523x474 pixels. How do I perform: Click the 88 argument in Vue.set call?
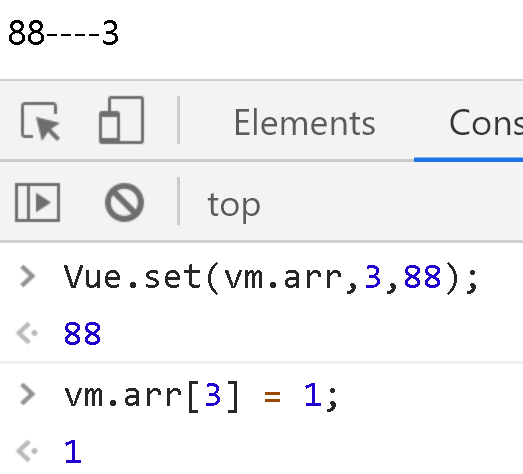tap(422, 277)
